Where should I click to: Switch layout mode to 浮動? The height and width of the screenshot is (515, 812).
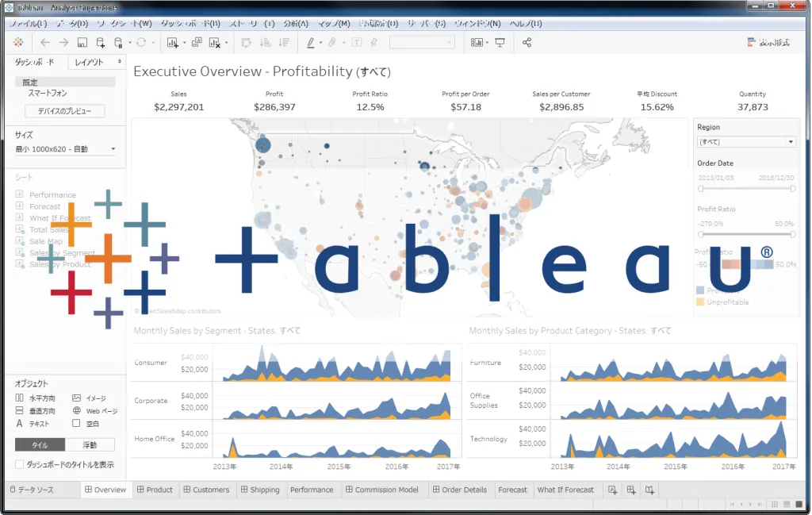click(90, 445)
